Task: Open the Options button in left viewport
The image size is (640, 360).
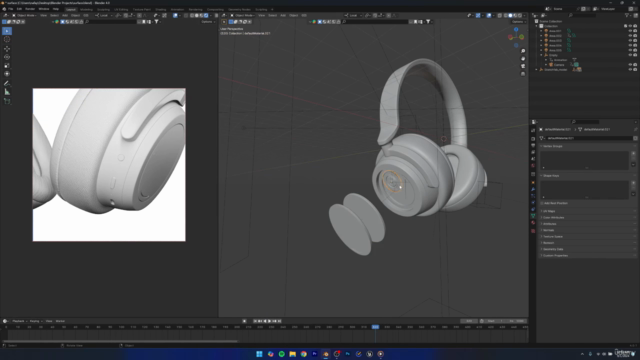Action: pyautogui.click(x=207, y=22)
